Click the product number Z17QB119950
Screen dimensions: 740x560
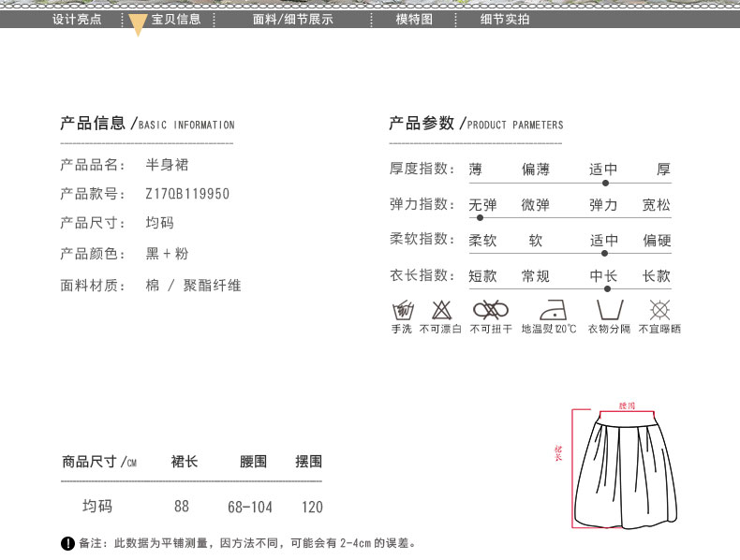click(x=187, y=194)
